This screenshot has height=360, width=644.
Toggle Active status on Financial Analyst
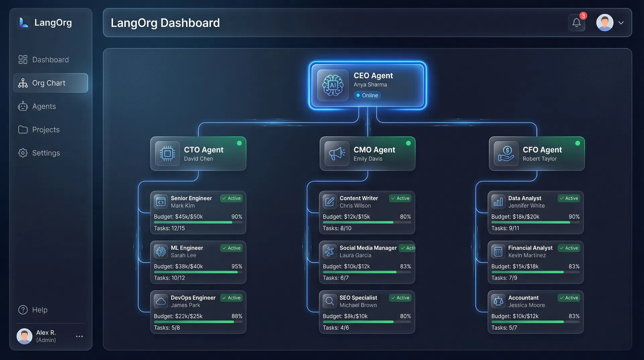[x=569, y=248]
